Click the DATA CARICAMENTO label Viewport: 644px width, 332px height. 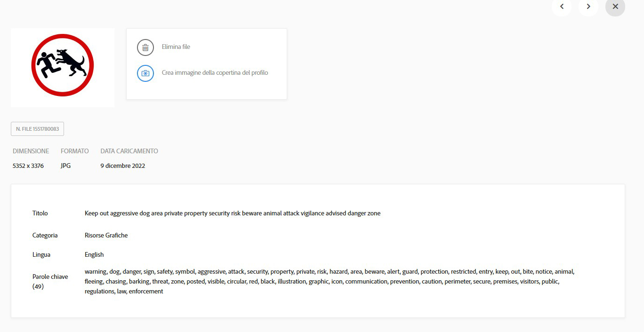point(129,151)
